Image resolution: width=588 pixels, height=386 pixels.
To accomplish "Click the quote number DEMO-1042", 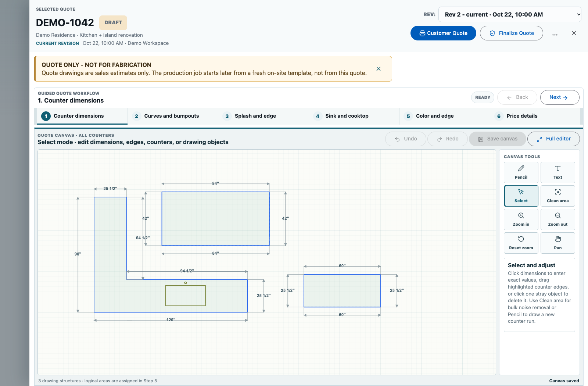I will pyautogui.click(x=65, y=23).
